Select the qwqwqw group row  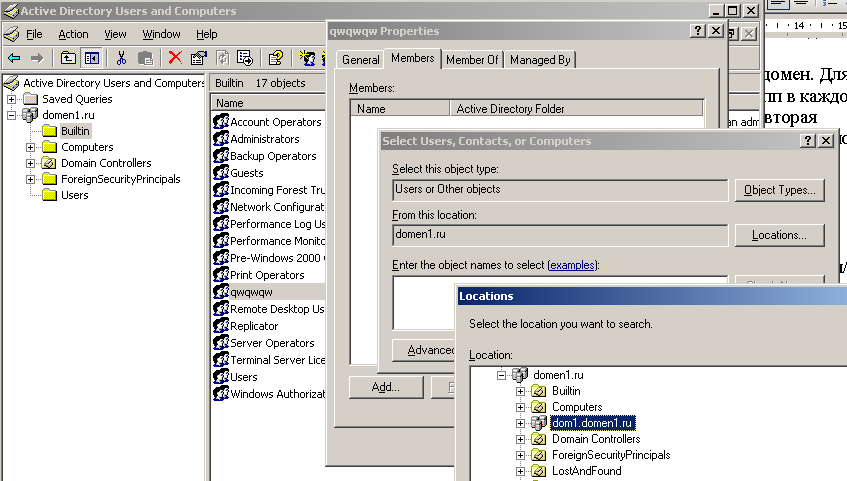268,292
